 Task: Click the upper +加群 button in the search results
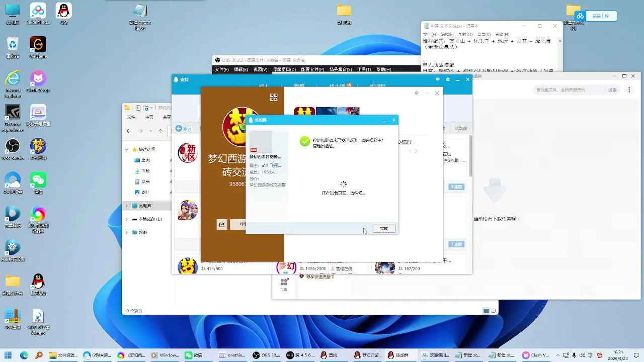456,187
